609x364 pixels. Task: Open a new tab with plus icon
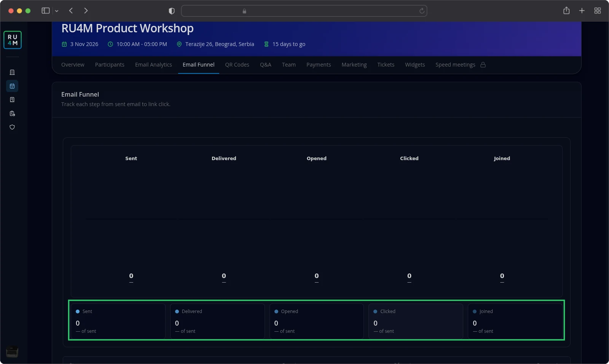[582, 11]
